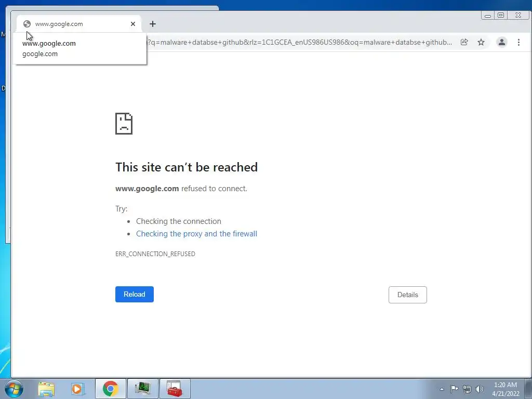Image resolution: width=532 pixels, height=399 pixels.
Task: Maximize the Chrome window
Action: pos(501,15)
